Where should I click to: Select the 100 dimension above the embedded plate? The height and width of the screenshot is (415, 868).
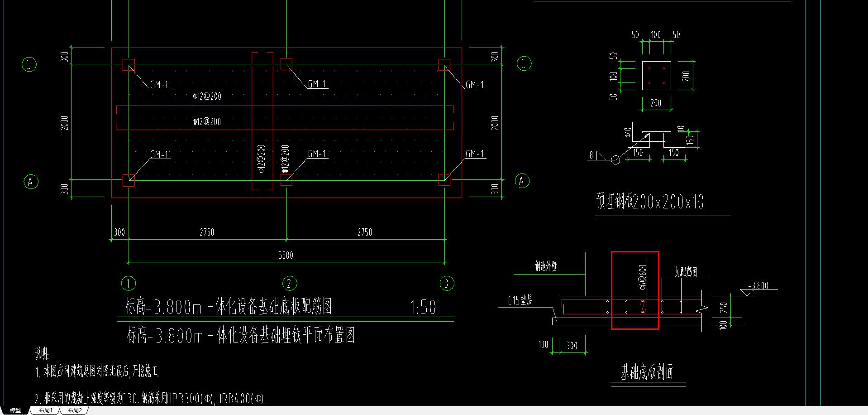click(x=656, y=34)
